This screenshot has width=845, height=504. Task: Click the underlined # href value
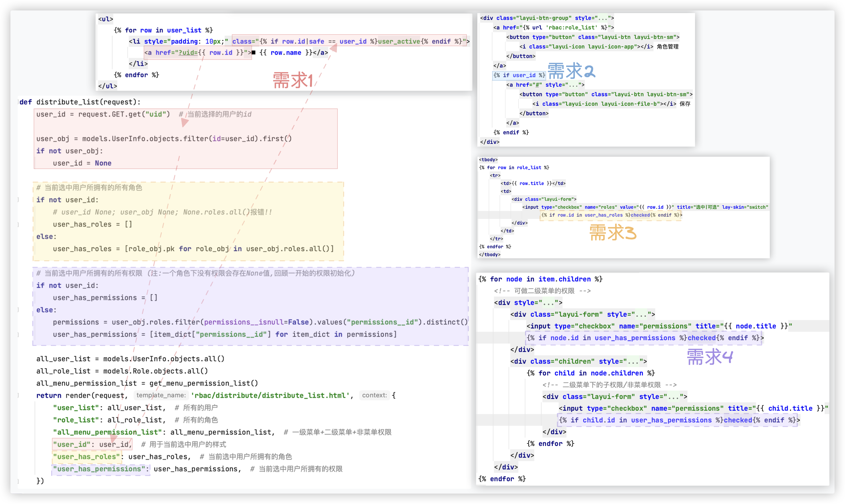click(537, 85)
